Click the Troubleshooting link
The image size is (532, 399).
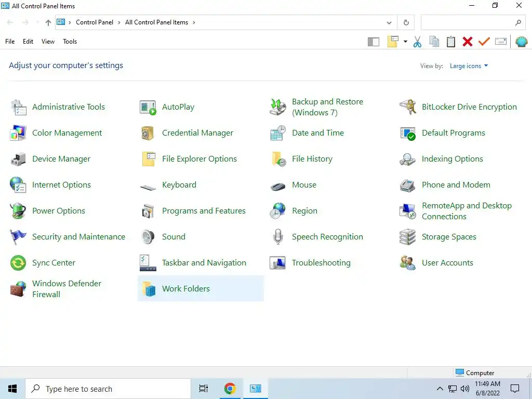point(321,263)
